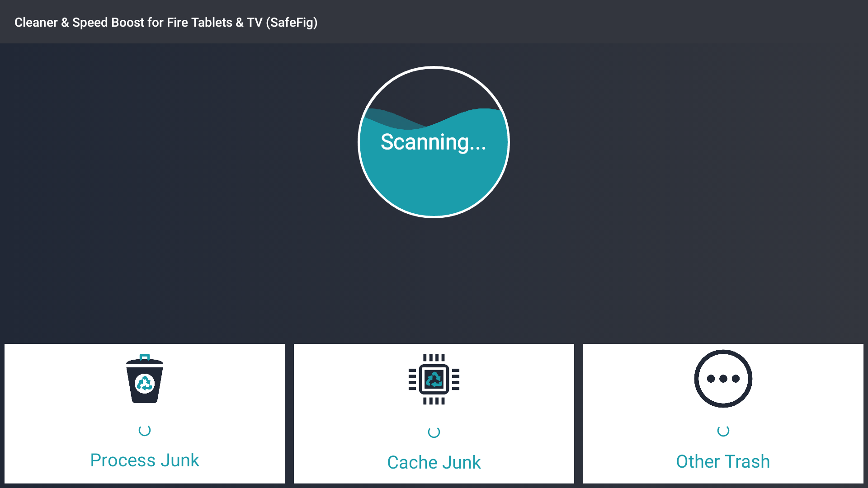Click the recycle symbol inside the chip icon
The image size is (868, 488).
tap(434, 379)
